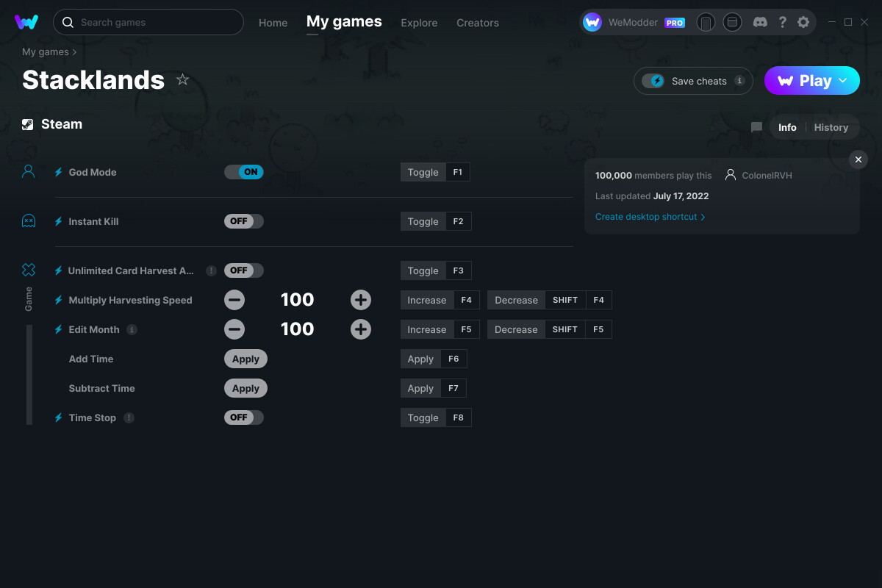Screen dimensions: 882x588
Task: Favorite Stacklands with the star icon
Action: (183, 80)
